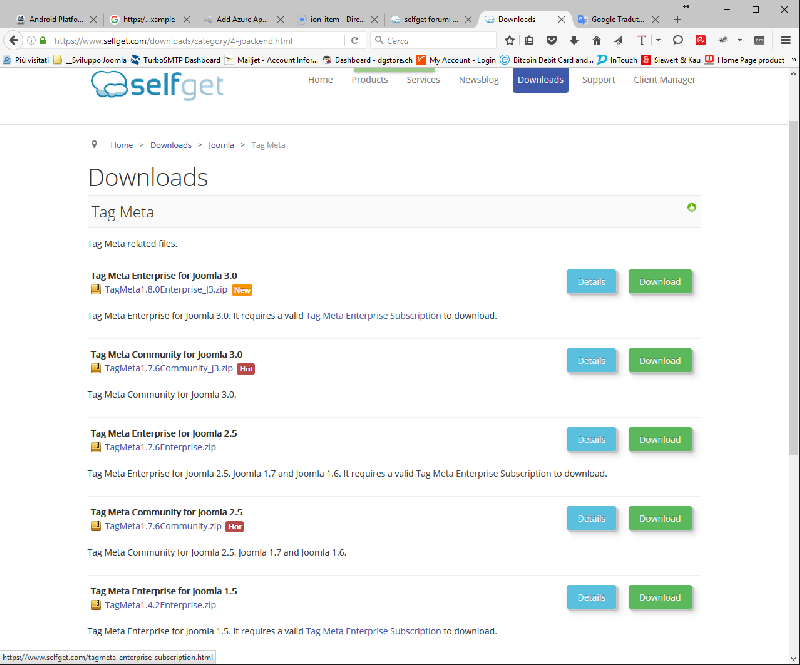Close the Google Tradut... tab
This screenshot has height=665, width=800.
655,19
